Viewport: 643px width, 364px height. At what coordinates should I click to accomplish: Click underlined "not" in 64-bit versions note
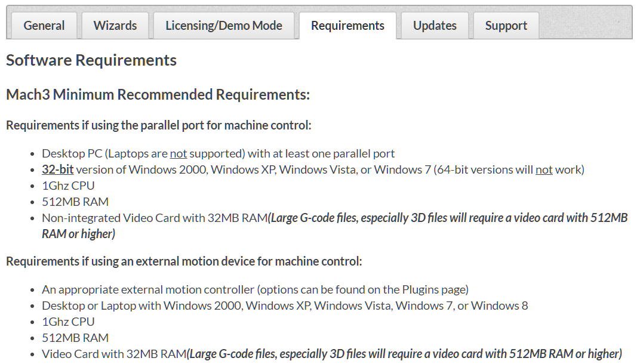[x=544, y=169]
